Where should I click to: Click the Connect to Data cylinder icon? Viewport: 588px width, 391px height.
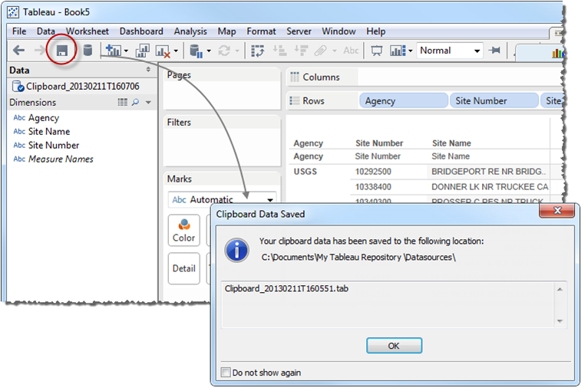click(x=88, y=50)
